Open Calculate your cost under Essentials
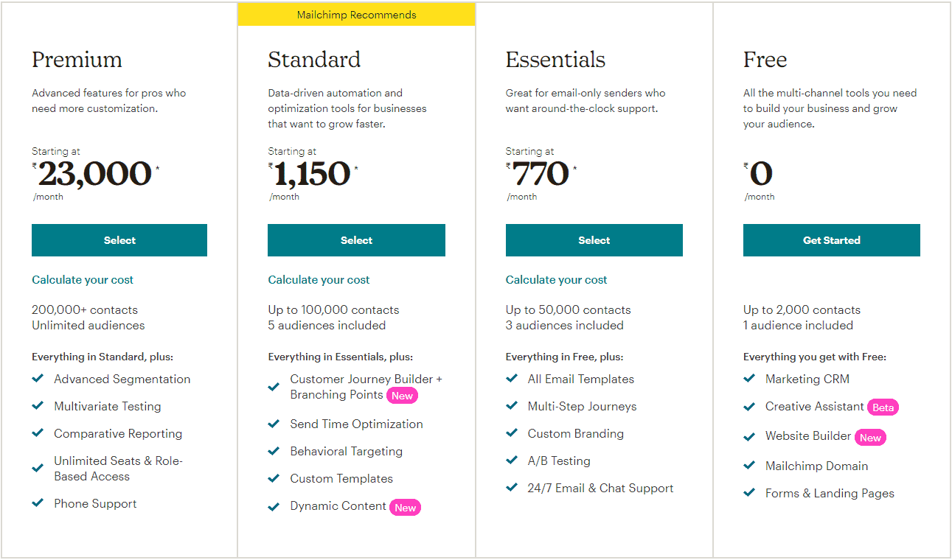 [556, 280]
